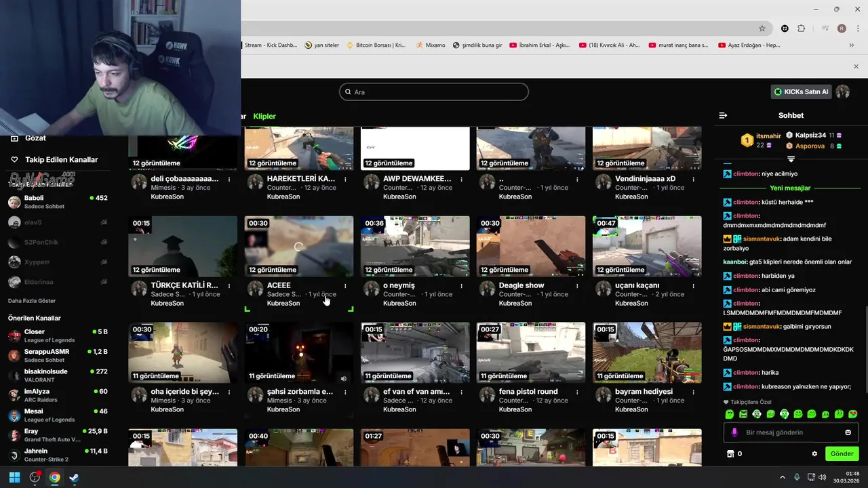Open chat settings gear
Screen dimensions: 868x488
point(814,453)
